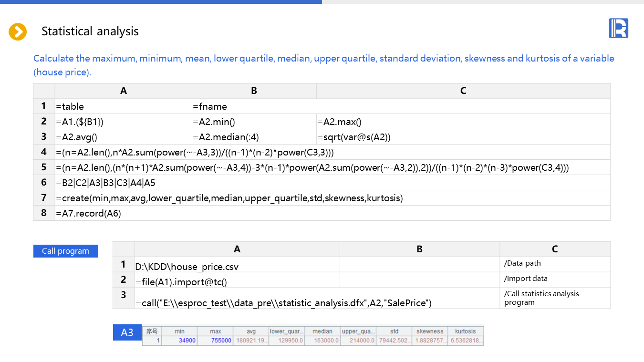This screenshot has width=644, height=362.
Task: Click the /Call statistics analysis program comment
Action: pos(555,298)
